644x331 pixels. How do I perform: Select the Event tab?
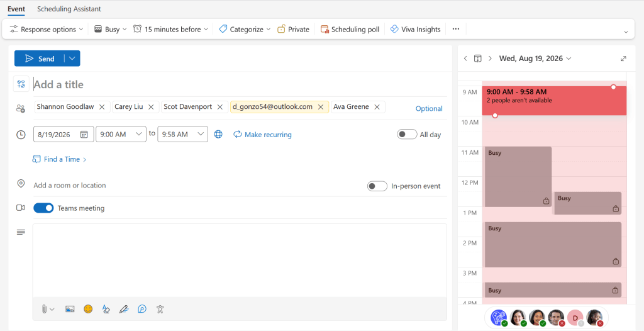click(16, 9)
